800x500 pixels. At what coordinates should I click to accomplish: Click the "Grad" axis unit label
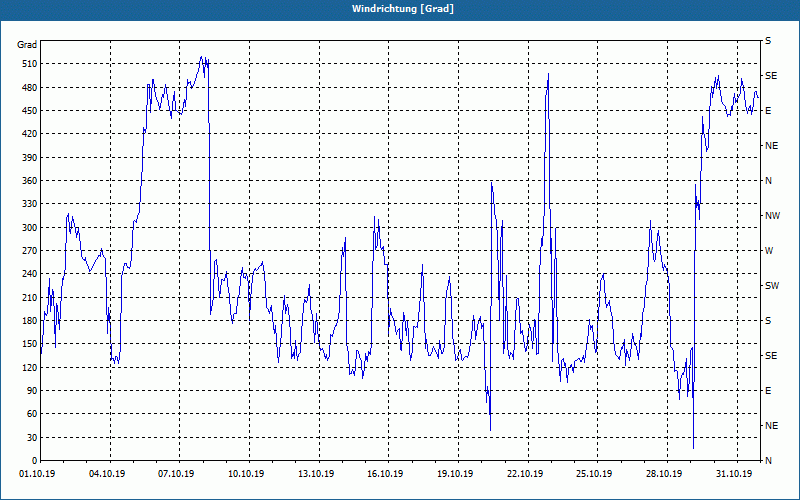(x=27, y=45)
